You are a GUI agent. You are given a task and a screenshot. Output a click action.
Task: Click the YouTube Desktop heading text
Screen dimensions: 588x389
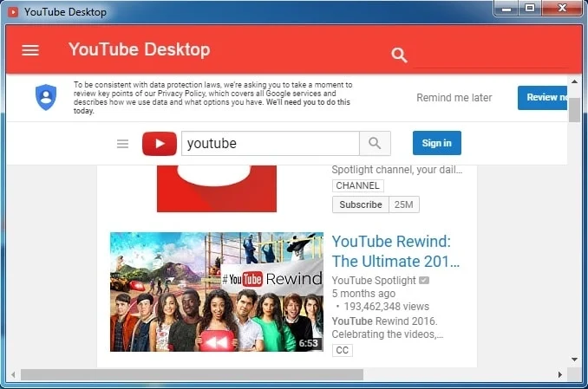coord(140,49)
